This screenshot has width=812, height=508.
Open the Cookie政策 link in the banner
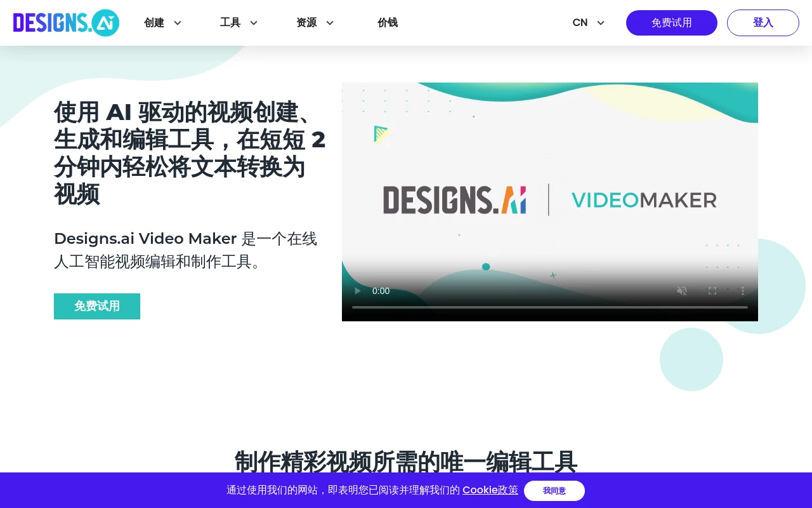tap(490, 490)
